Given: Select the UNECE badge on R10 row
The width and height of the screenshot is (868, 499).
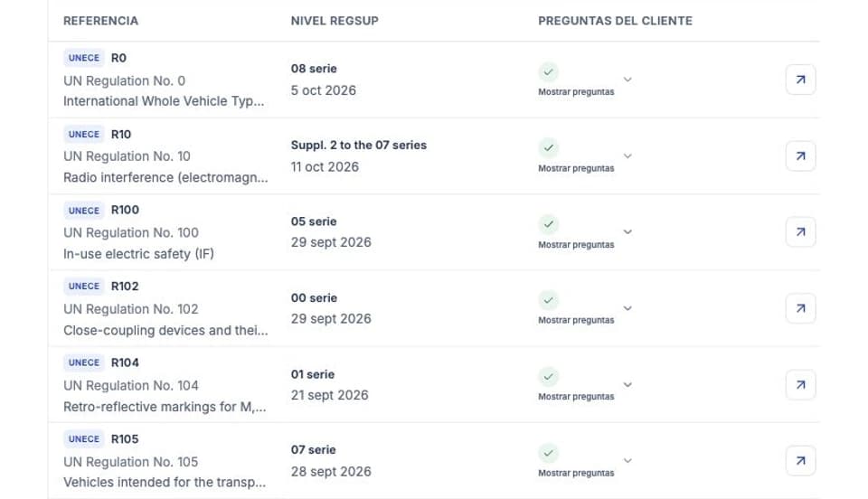Looking at the screenshot, I should click(83, 134).
